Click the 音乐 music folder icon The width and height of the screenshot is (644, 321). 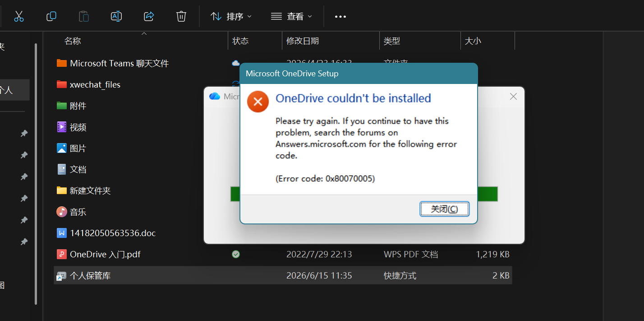tap(62, 212)
